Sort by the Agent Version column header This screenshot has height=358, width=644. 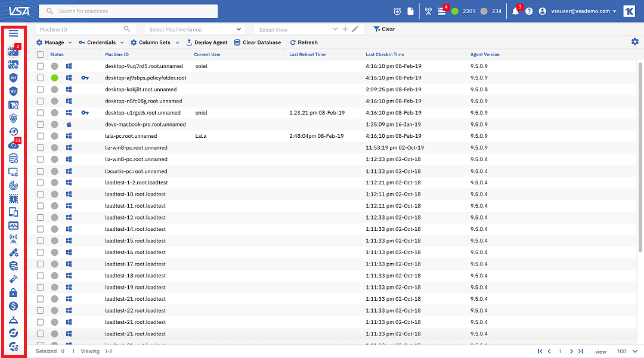485,54
